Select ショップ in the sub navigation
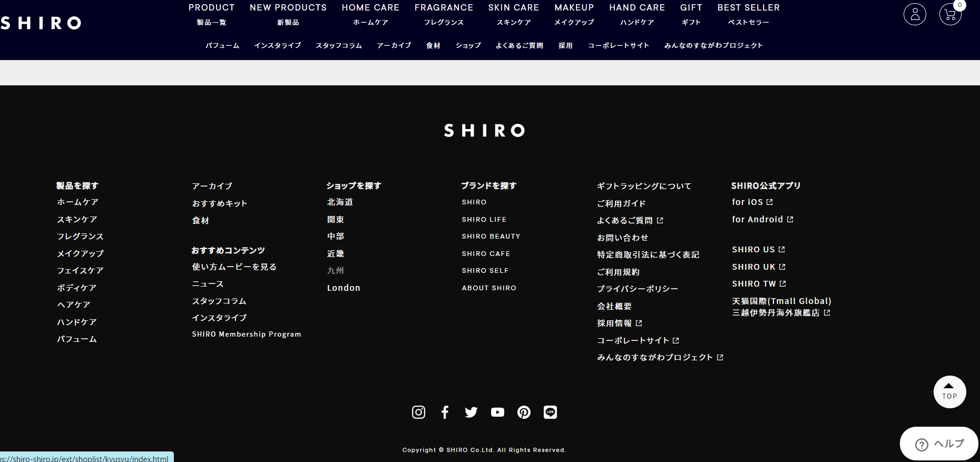 pyautogui.click(x=468, y=45)
